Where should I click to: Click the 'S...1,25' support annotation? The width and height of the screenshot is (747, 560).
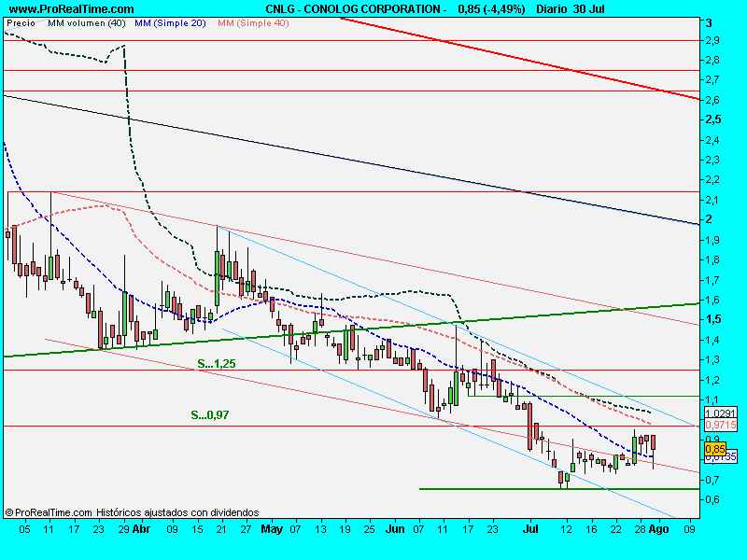(217, 364)
